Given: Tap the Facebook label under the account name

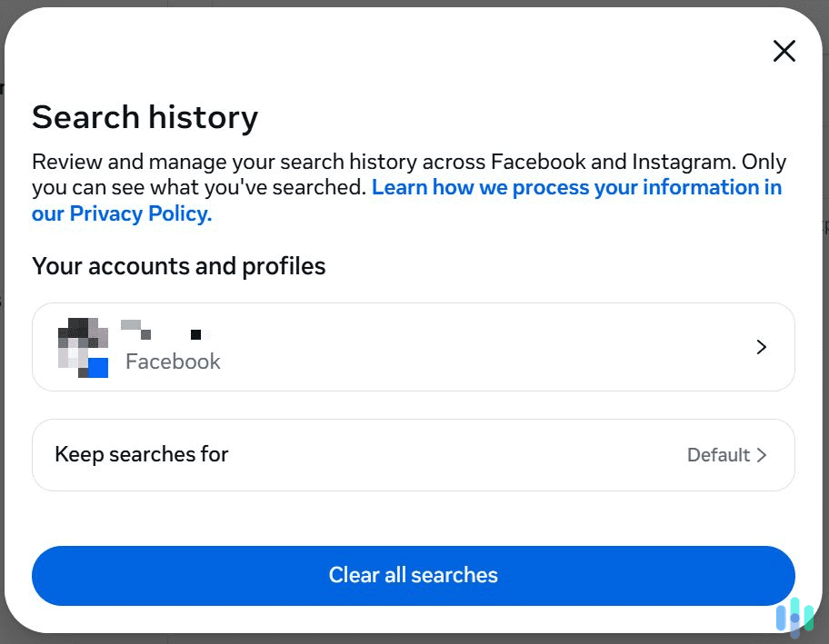Looking at the screenshot, I should (173, 362).
